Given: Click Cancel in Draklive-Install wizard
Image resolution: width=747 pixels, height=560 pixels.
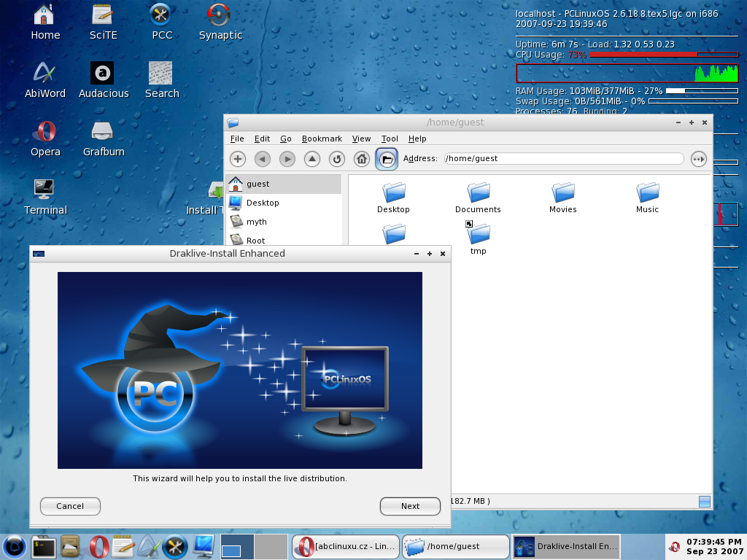Looking at the screenshot, I should tap(70, 506).
